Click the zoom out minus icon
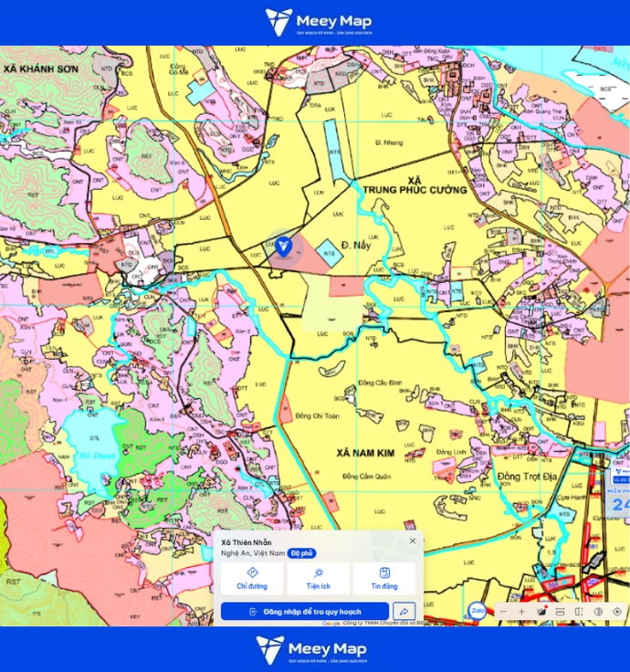This screenshot has width=630, height=672. [503, 612]
